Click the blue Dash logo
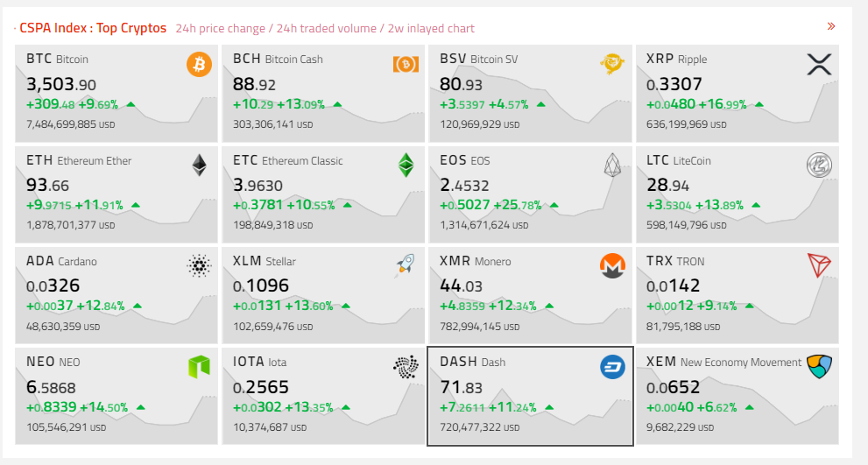The width and height of the screenshot is (868, 465). tap(612, 366)
